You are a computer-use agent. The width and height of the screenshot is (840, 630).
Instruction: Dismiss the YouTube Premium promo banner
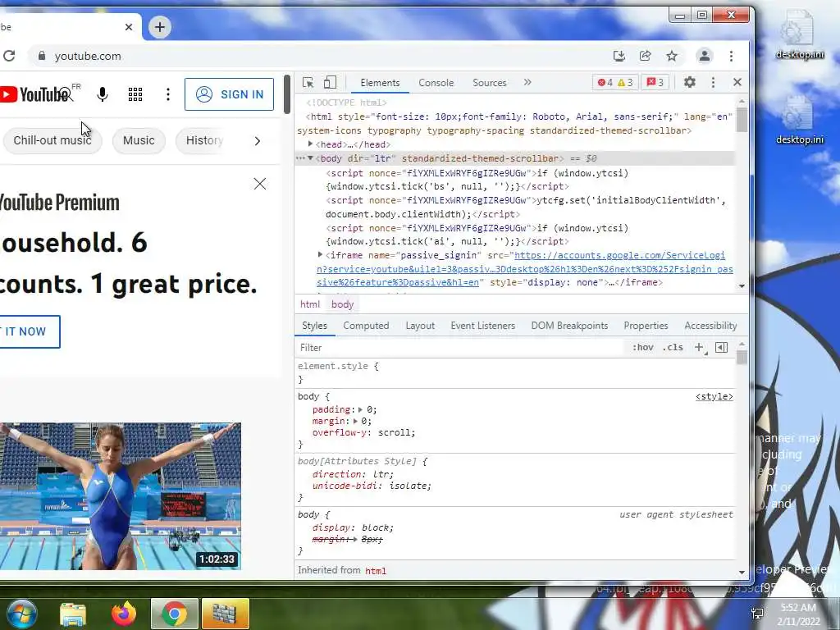tap(260, 184)
